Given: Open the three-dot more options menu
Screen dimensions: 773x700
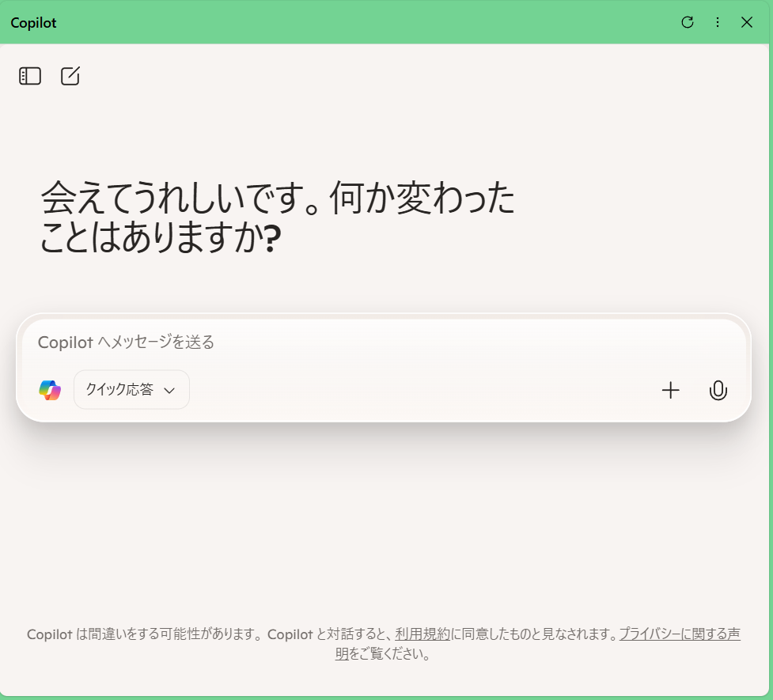Looking at the screenshot, I should pos(718,22).
